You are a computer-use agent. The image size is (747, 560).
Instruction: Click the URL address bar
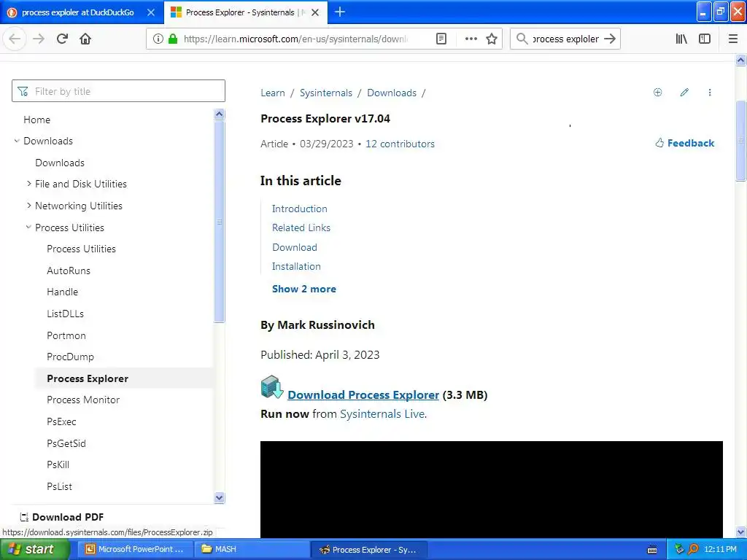click(295, 39)
